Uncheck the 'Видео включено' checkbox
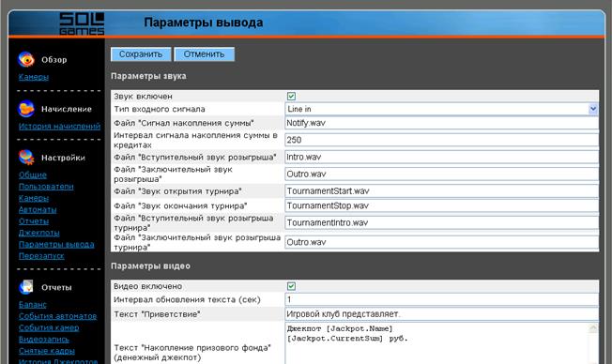 [x=291, y=286]
